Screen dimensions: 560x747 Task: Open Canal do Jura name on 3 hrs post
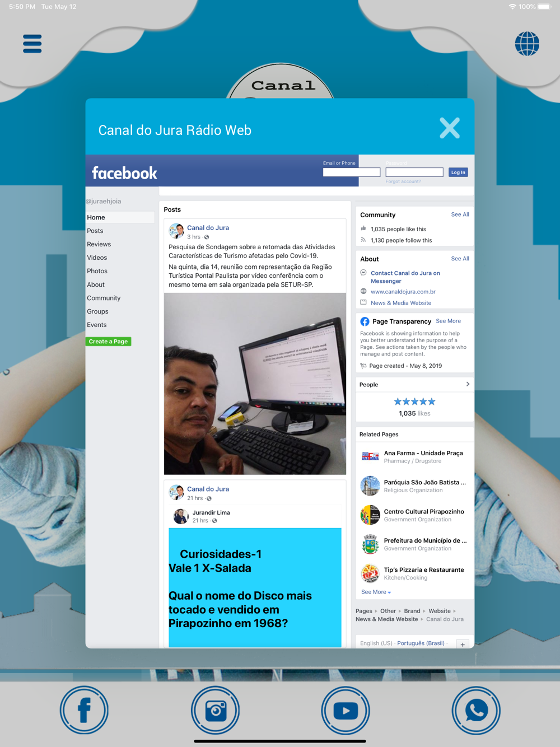208,228
